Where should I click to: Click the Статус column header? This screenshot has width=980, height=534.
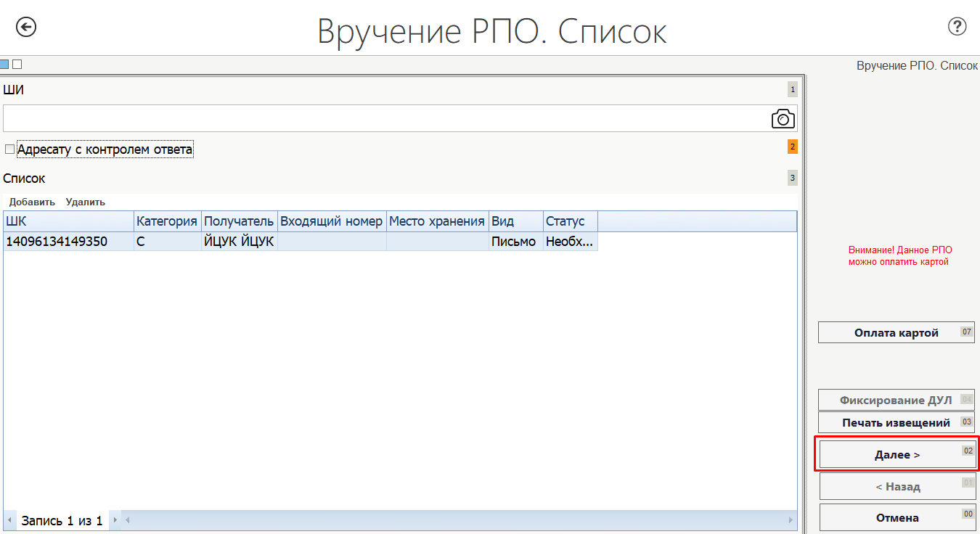571,221
